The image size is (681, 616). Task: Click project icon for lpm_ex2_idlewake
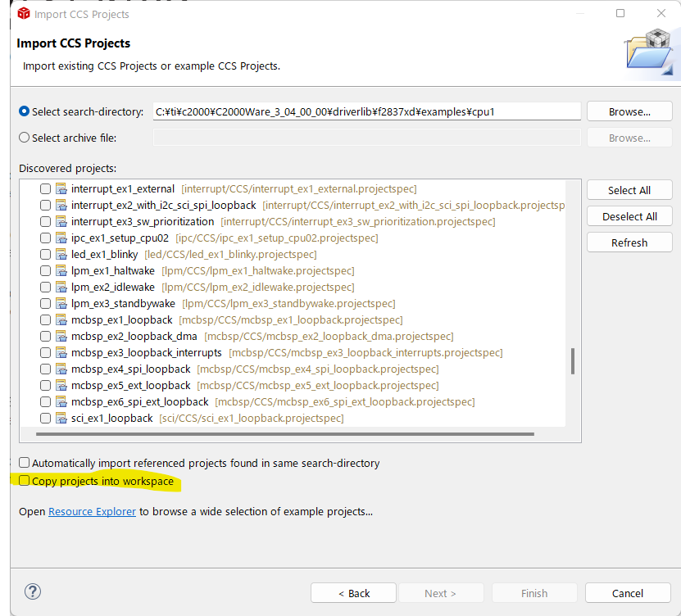pos(61,288)
